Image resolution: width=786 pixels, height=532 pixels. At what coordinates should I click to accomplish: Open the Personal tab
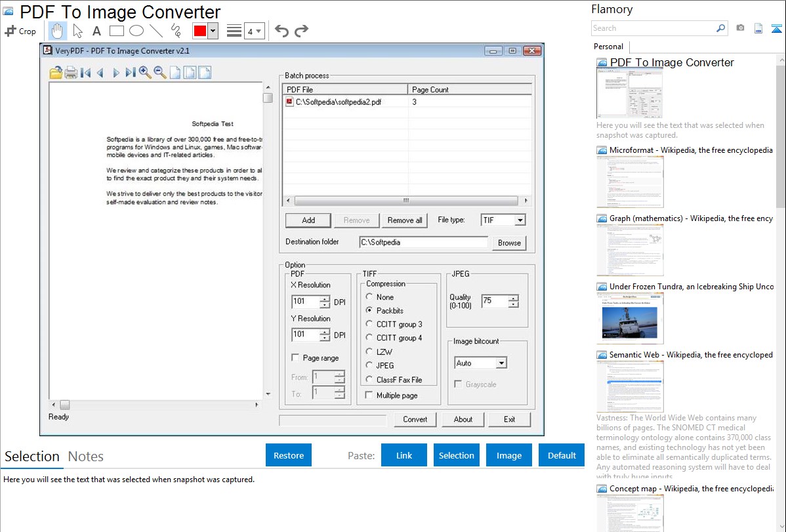(x=609, y=47)
